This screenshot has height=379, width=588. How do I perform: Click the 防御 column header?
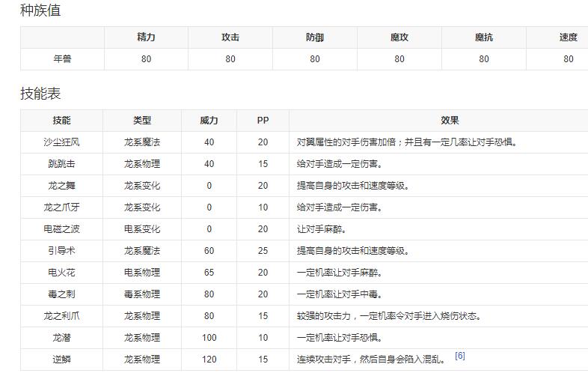(x=315, y=37)
